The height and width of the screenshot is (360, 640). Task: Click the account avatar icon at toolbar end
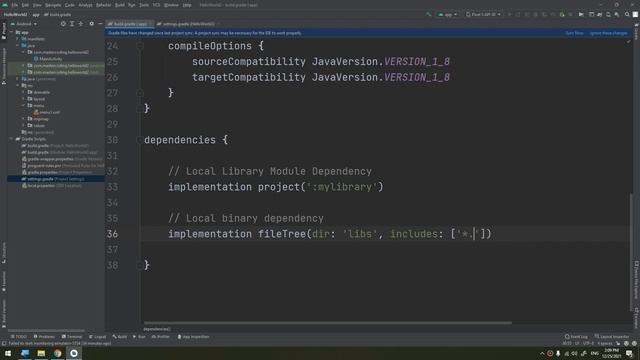(636, 14)
